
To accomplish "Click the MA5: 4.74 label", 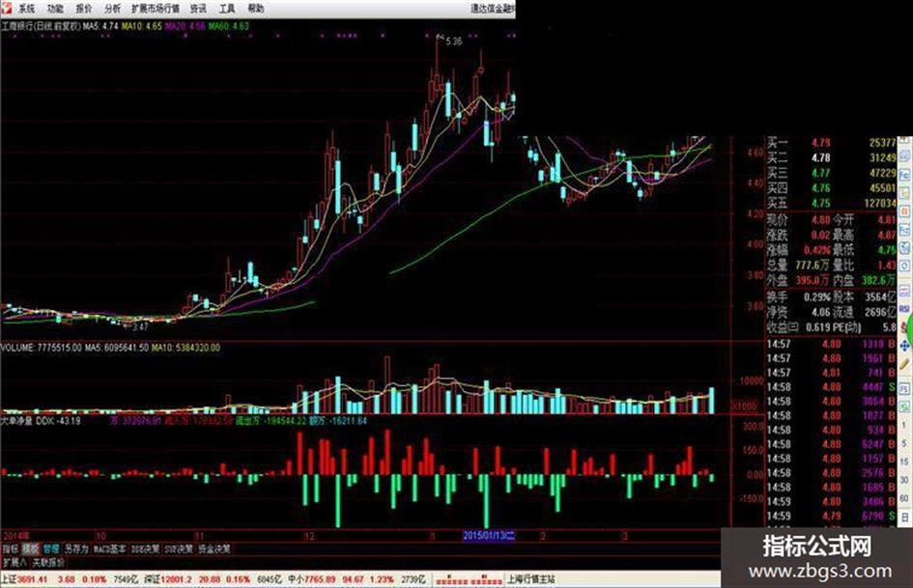I will tap(100, 26).
